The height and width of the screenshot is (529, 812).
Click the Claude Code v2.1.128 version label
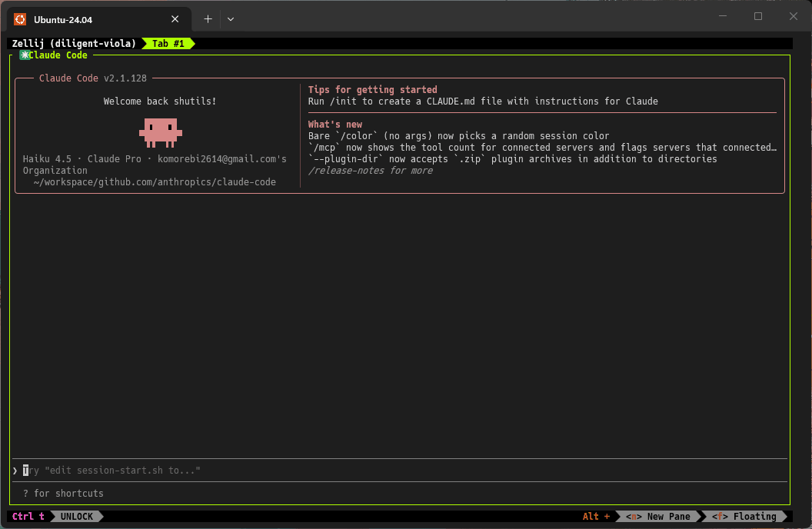tap(93, 78)
